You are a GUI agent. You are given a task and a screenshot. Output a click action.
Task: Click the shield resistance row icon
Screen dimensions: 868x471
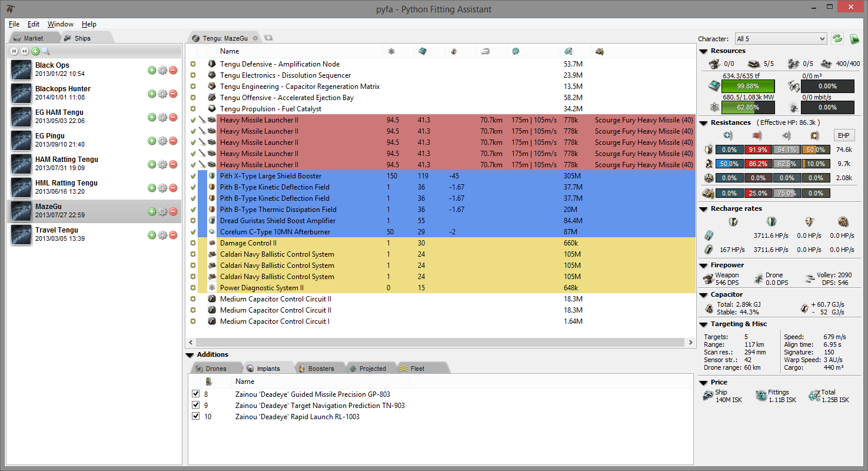[x=709, y=150]
